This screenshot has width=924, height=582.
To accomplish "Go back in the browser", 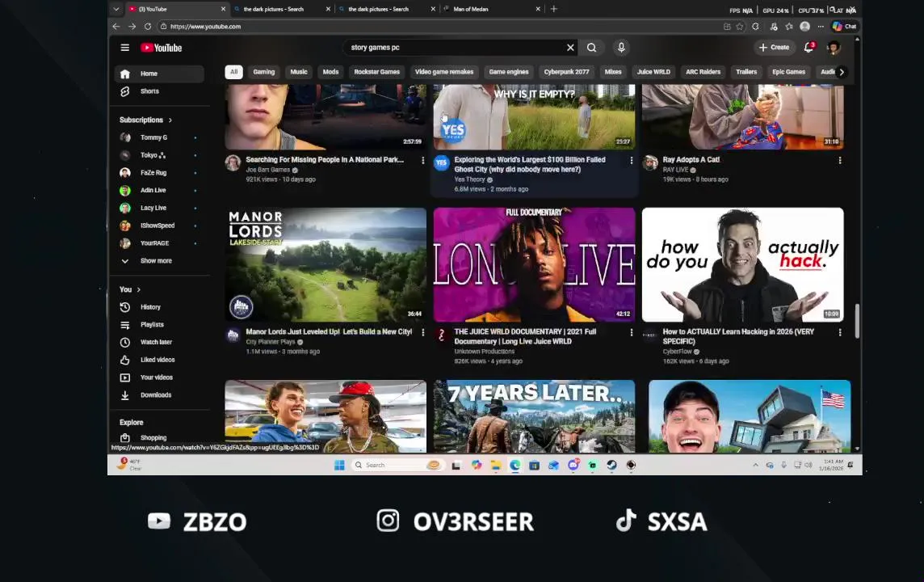I will click(x=116, y=27).
